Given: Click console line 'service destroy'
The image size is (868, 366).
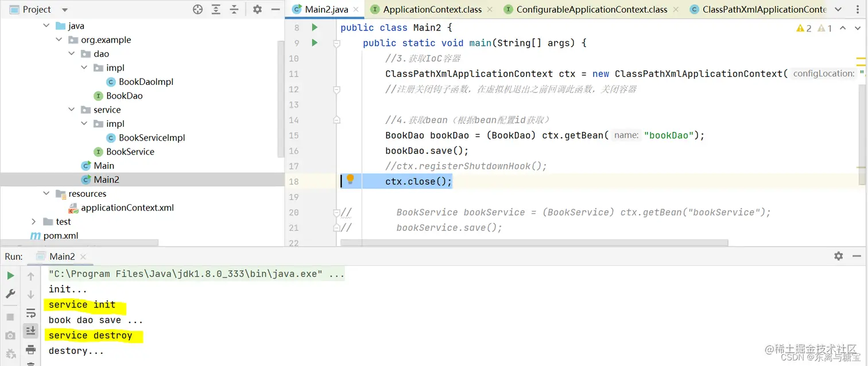Looking at the screenshot, I should point(90,336).
